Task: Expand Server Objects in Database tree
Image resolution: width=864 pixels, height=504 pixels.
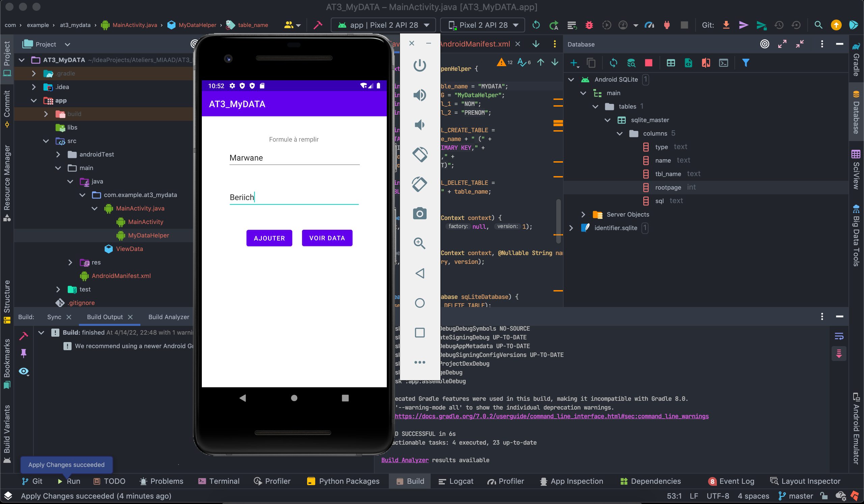Action: coord(583,215)
